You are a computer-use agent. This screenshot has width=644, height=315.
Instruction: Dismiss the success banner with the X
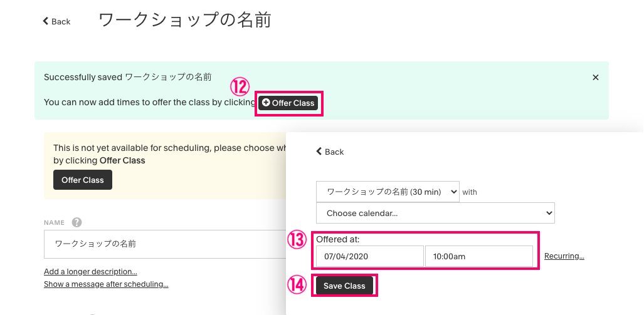click(x=596, y=78)
